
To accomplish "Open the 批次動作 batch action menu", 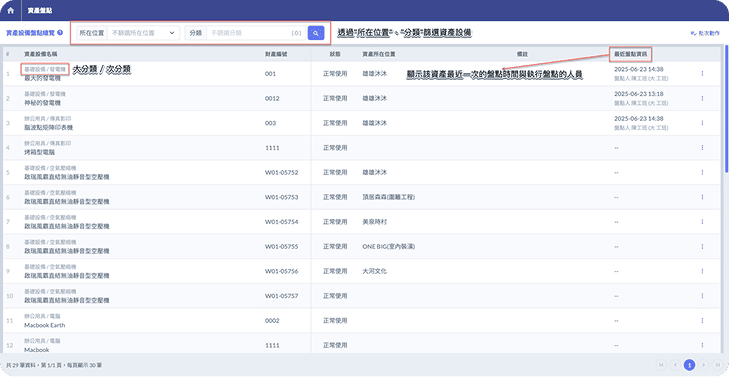I will [705, 33].
